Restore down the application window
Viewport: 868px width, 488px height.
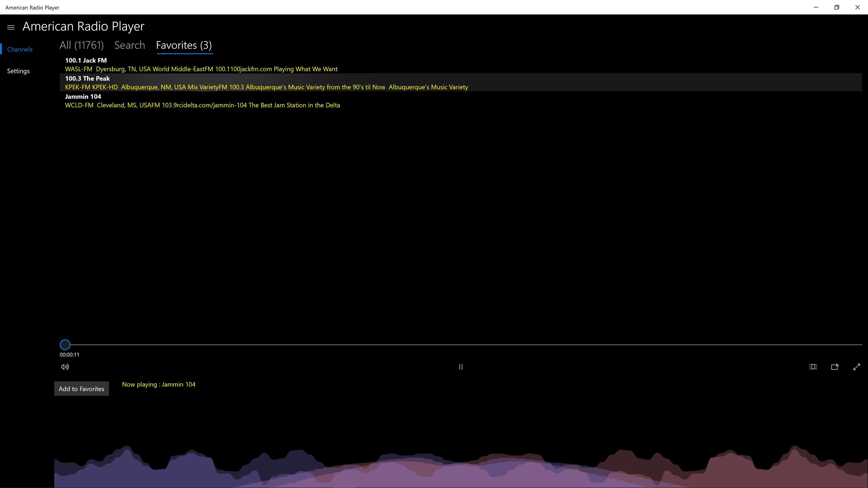(837, 7)
